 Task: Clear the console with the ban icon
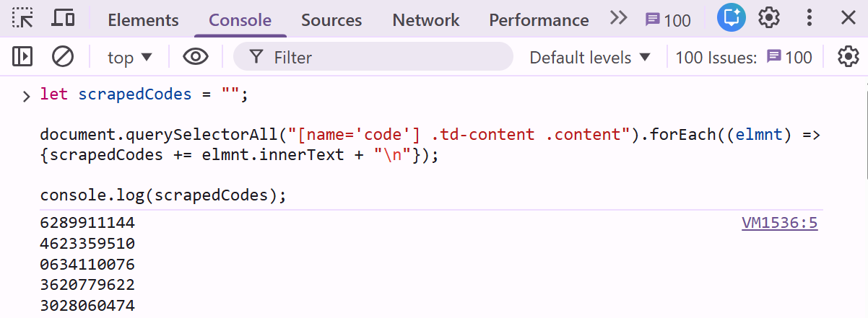[x=63, y=57]
